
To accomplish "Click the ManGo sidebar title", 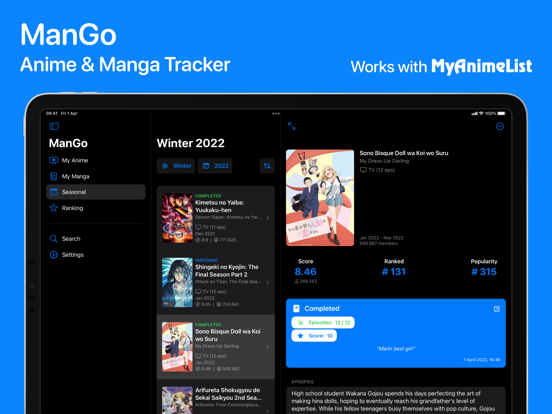I will [x=68, y=143].
